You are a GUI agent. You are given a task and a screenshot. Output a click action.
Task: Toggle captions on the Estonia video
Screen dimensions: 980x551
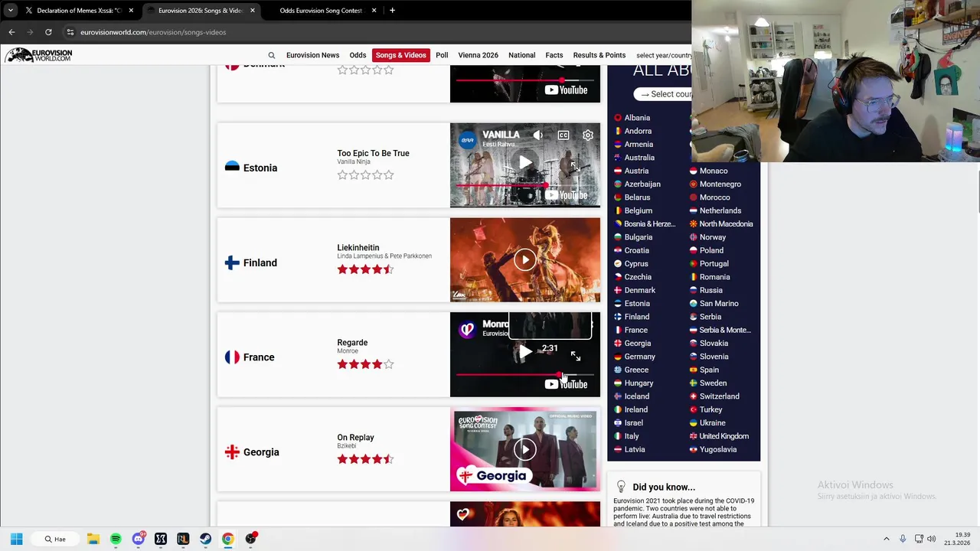coord(563,135)
